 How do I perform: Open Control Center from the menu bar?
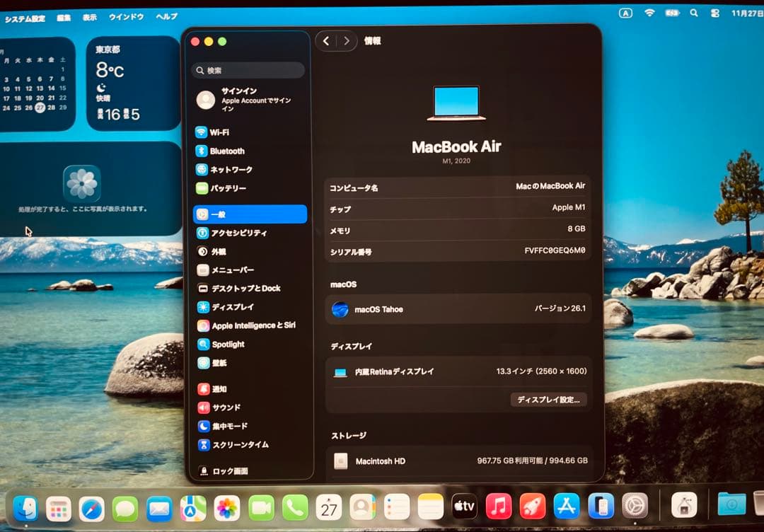point(715,13)
